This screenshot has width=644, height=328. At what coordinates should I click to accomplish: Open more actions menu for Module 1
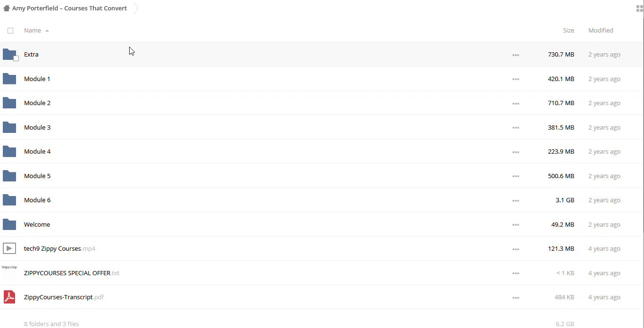515,79
